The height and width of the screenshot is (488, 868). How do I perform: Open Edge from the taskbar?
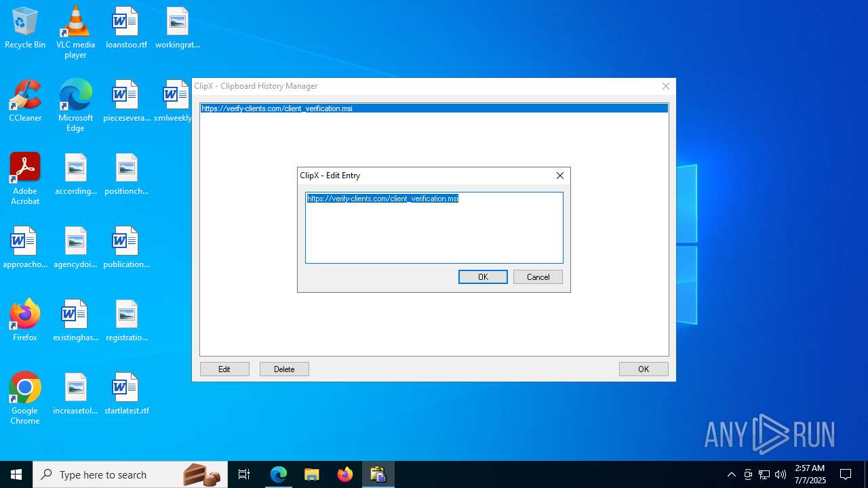[x=279, y=474]
